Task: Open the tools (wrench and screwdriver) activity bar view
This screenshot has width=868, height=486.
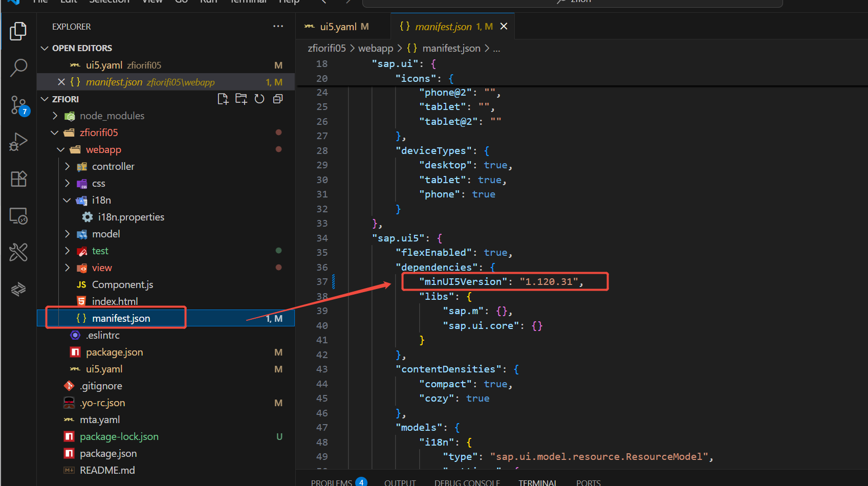Action: point(18,252)
